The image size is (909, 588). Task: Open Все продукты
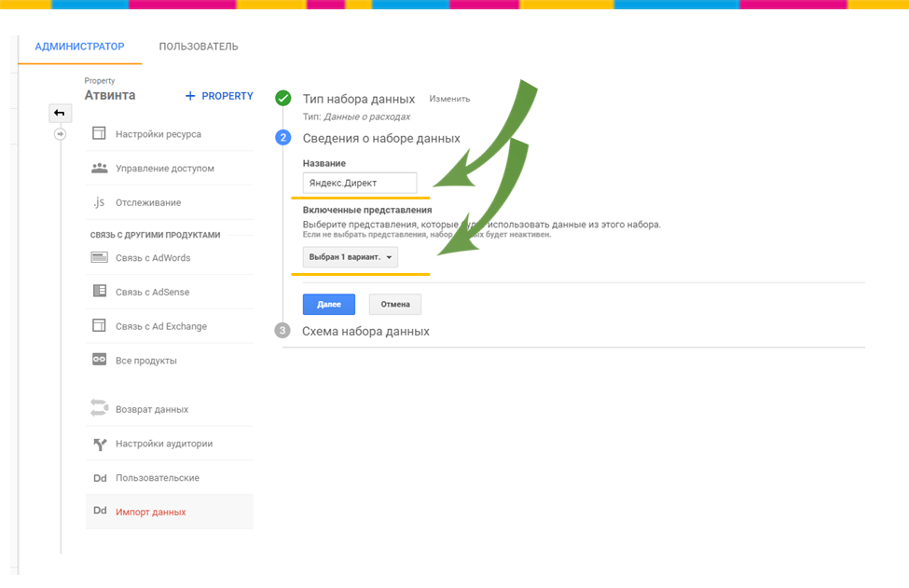(x=170, y=361)
